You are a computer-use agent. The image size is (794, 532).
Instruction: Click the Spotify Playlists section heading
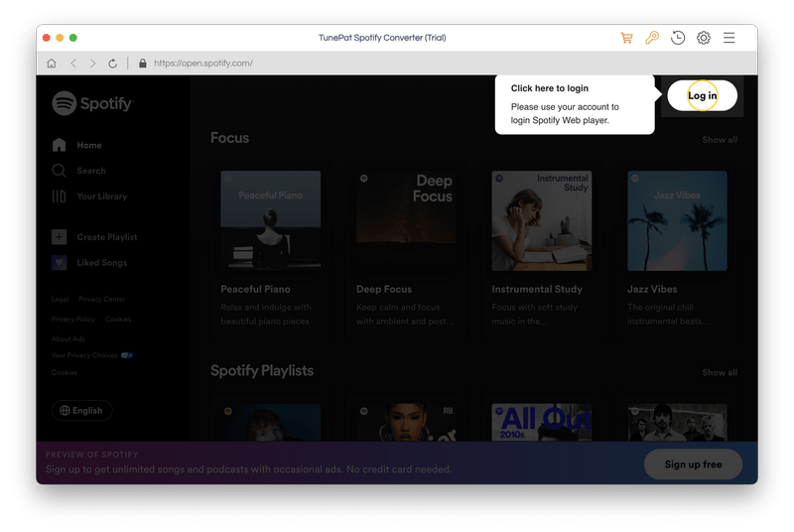tap(262, 371)
